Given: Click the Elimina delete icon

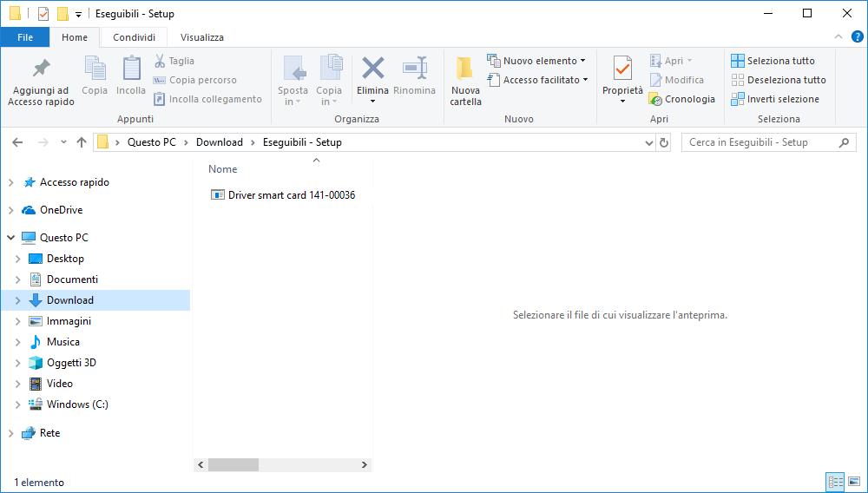Looking at the screenshot, I should 373,69.
